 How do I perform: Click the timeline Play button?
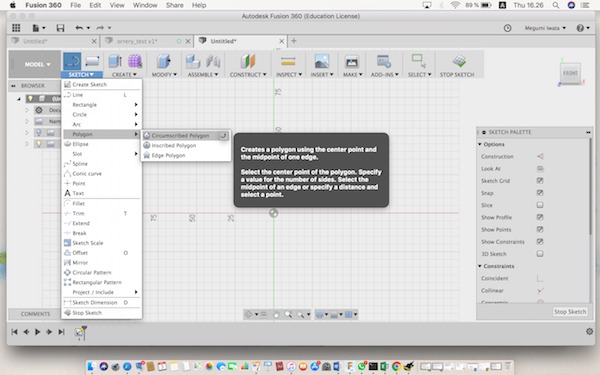point(38,332)
